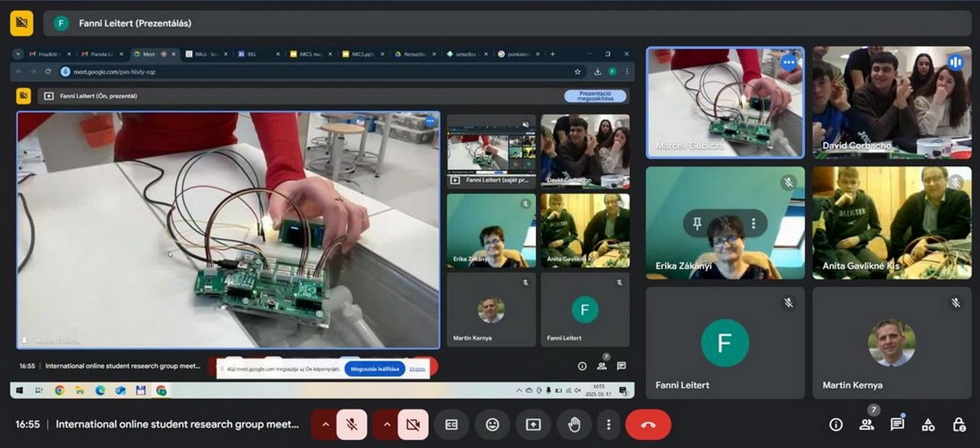Click the 'Megosztás leállítása' button
The height and width of the screenshot is (448, 980).
point(374,369)
